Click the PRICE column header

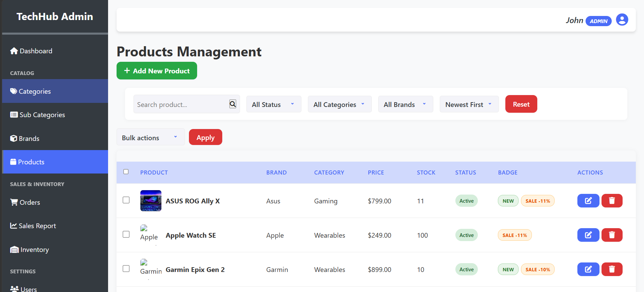pyautogui.click(x=376, y=172)
